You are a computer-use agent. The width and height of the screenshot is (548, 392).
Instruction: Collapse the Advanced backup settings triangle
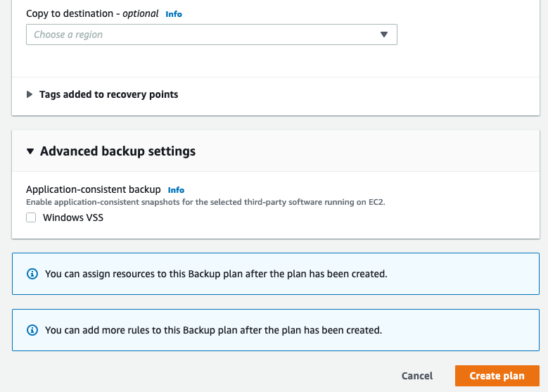pos(30,151)
